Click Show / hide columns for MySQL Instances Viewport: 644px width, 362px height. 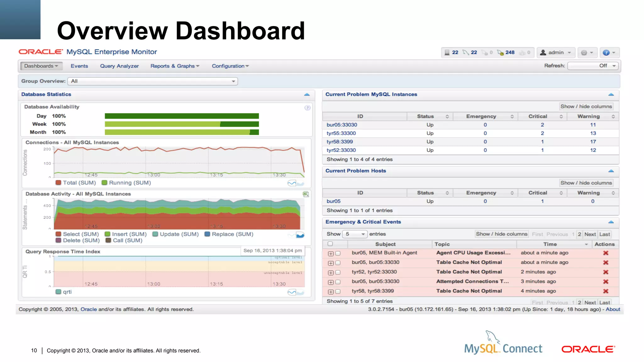click(586, 107)
